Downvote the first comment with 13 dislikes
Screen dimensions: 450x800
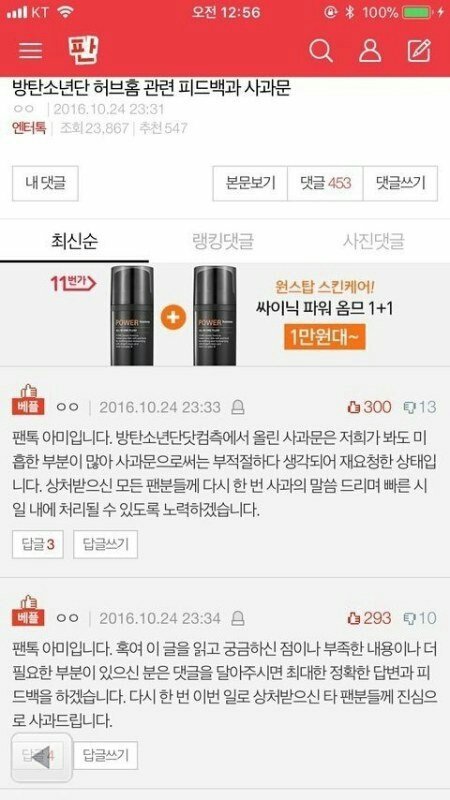coord(420,407)
